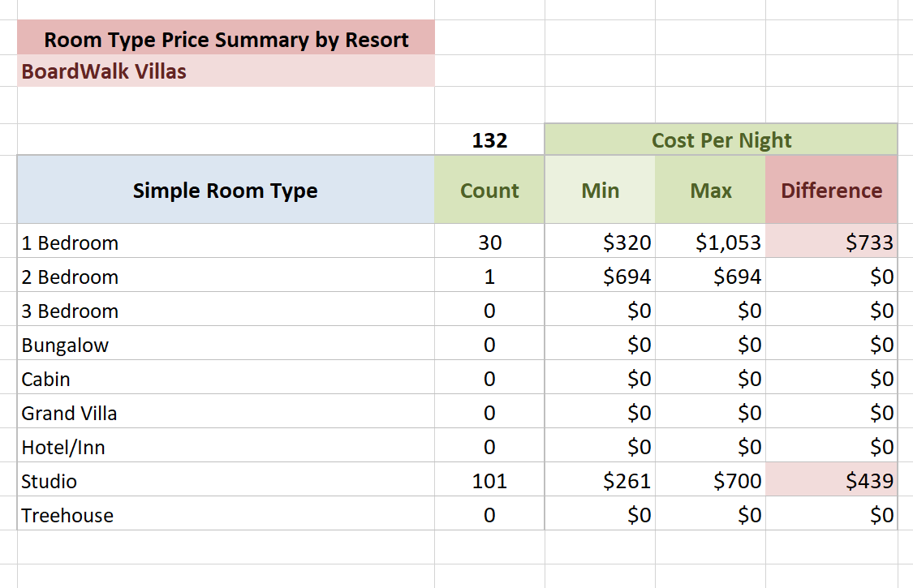Select the Studio count cell showing 101
The height and width of the screenshot is (588, 913).
pos(489,481)
